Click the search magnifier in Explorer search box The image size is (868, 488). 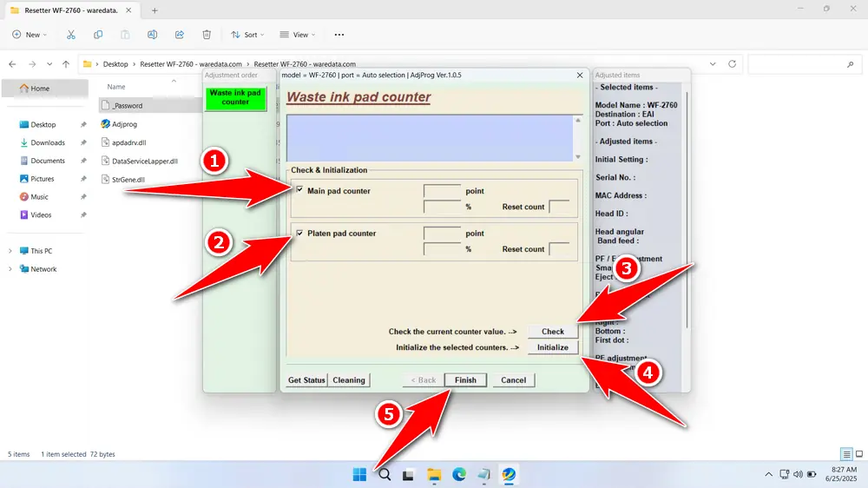tap(851, 64)
